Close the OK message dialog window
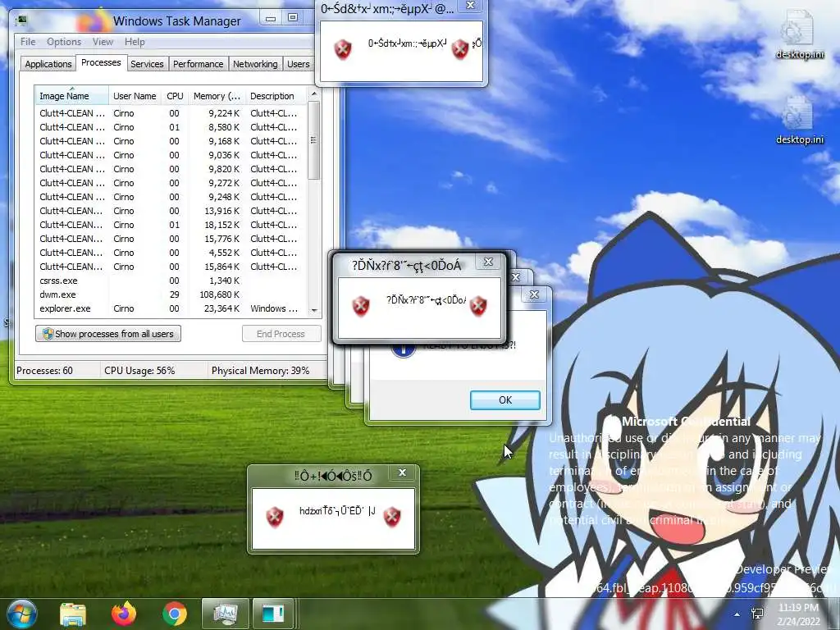This screenshot has height=630, width=840. coord(534,294)
